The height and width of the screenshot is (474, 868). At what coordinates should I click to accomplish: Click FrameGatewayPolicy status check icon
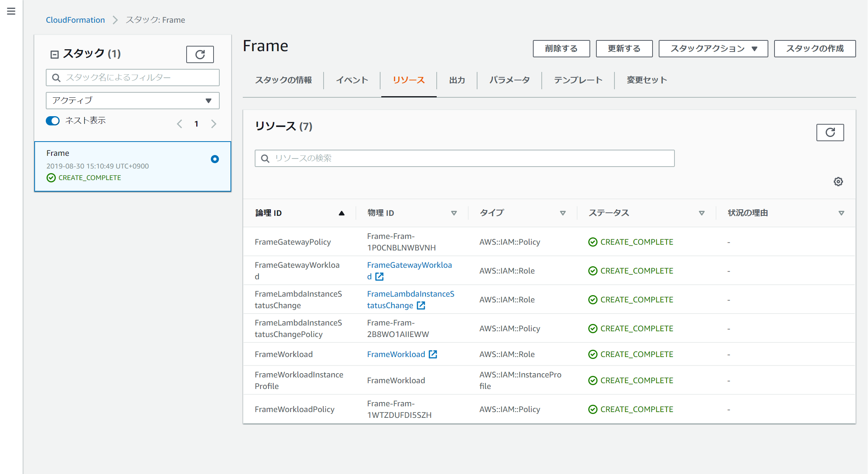(593, 242)
